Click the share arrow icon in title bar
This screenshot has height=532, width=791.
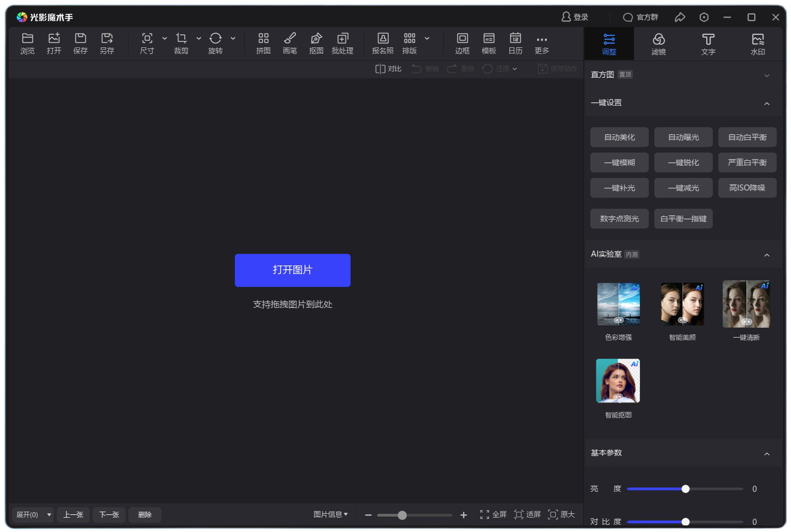click(x=680, y=18)
